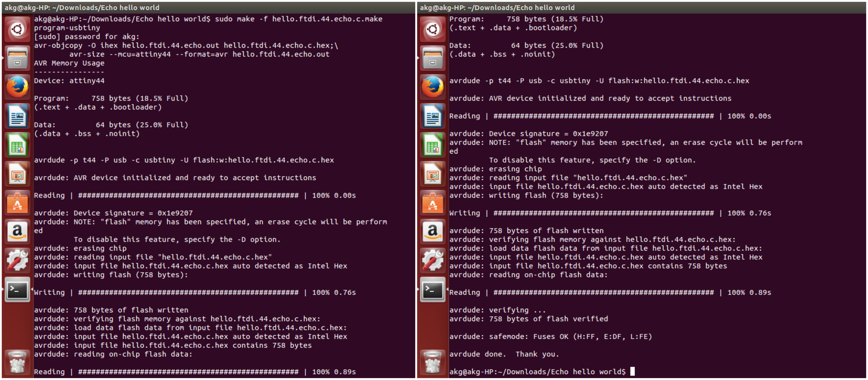Open Dash in the right screenshot launcher
Viewport: 868px width, 380px height.
click(x=433, y=29)
